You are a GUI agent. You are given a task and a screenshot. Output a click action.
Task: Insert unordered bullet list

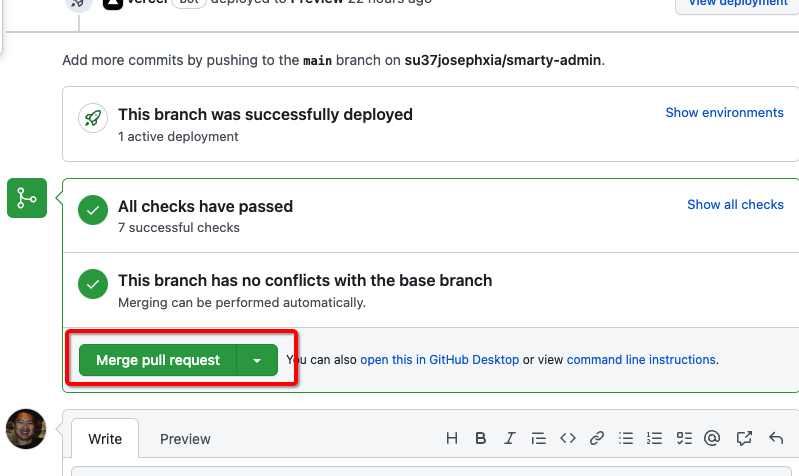627,438
